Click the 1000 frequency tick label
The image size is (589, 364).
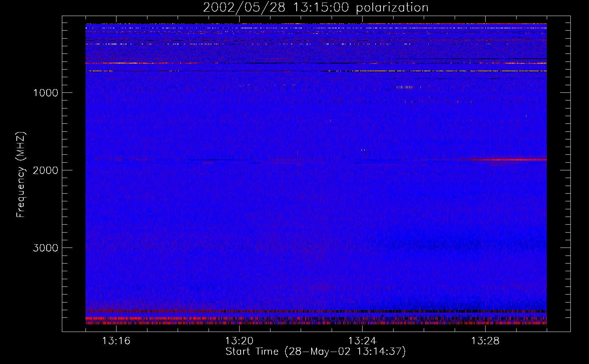click(x=46, y=93)
